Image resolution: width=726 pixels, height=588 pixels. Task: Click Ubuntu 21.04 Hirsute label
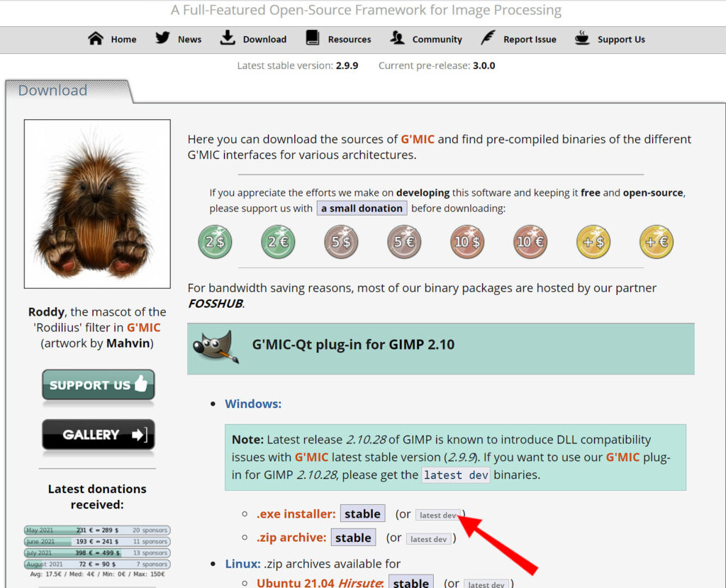(320, 583)
